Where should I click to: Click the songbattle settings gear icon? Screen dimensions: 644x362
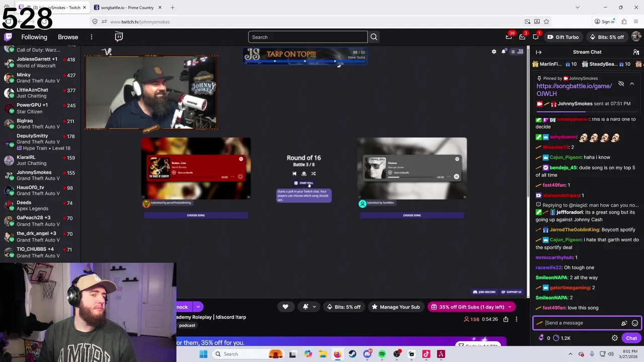pos(494,52)
